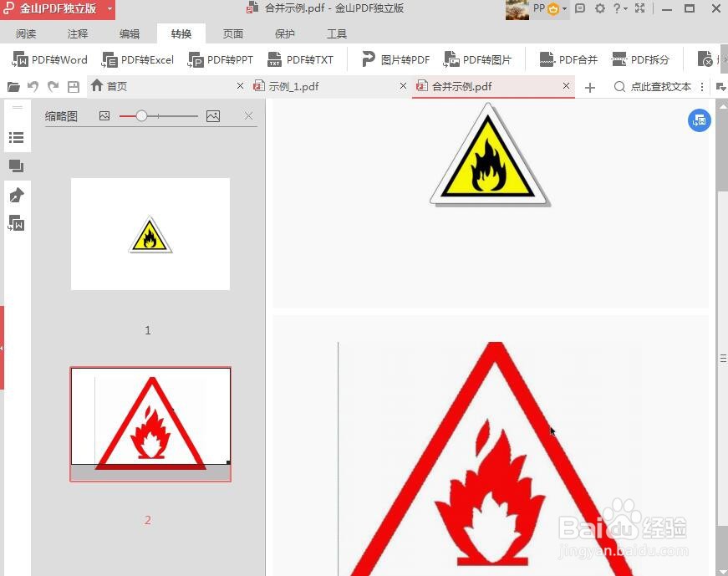This screenshot has height=576, width=728.
Task: Open the PDF转图片 tool
Action: click(x=477, y=60)
